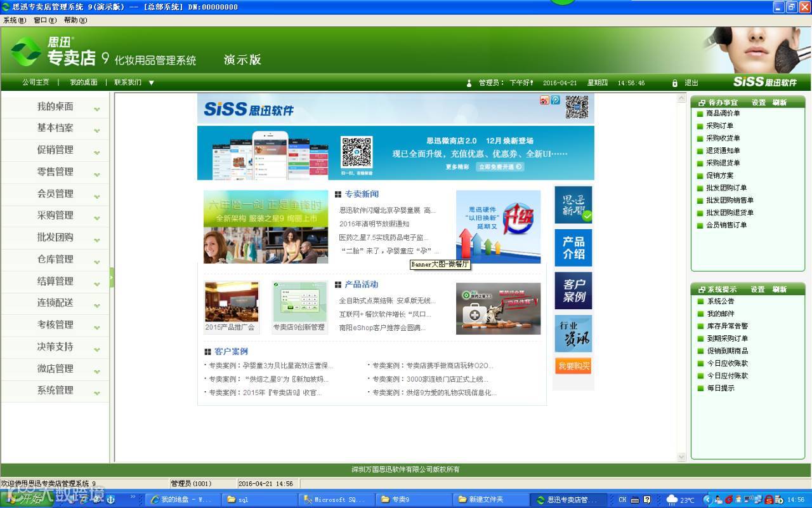The width and height of the screenshot is (812, 508).
Task: Click the 专卖新闻 section grid icon
Action: click(338, 194)
